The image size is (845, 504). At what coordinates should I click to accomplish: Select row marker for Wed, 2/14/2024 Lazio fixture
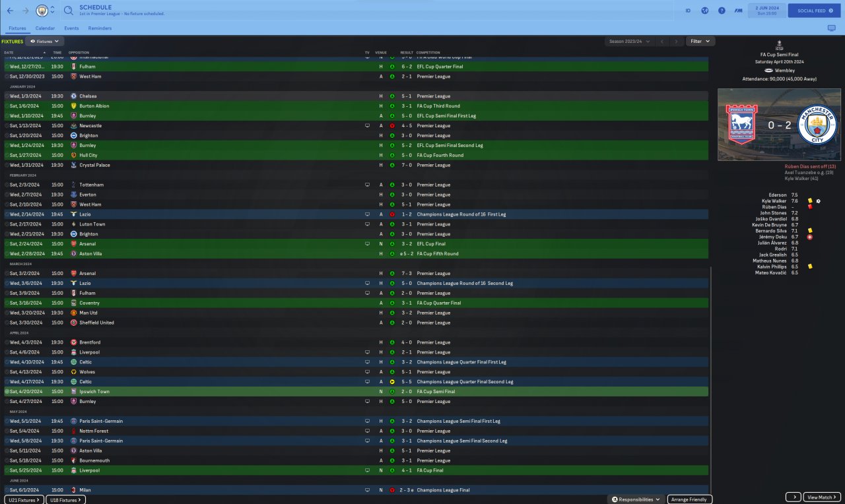(x=7, y=214)
